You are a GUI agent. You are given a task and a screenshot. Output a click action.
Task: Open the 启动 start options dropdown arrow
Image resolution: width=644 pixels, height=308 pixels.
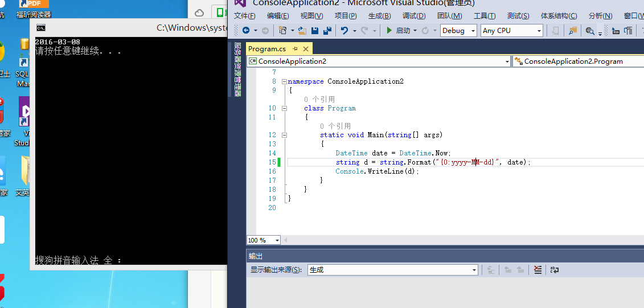[415, 31]
